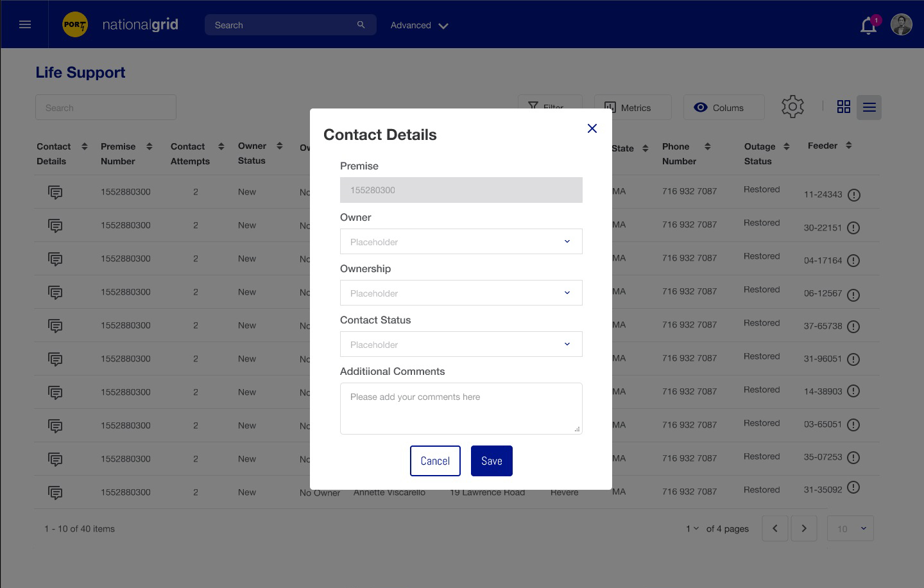The height and width of the screenshot is (588, 924).
Task: Expand the Contact Status dropdown
Action: [x=461, y=344]
